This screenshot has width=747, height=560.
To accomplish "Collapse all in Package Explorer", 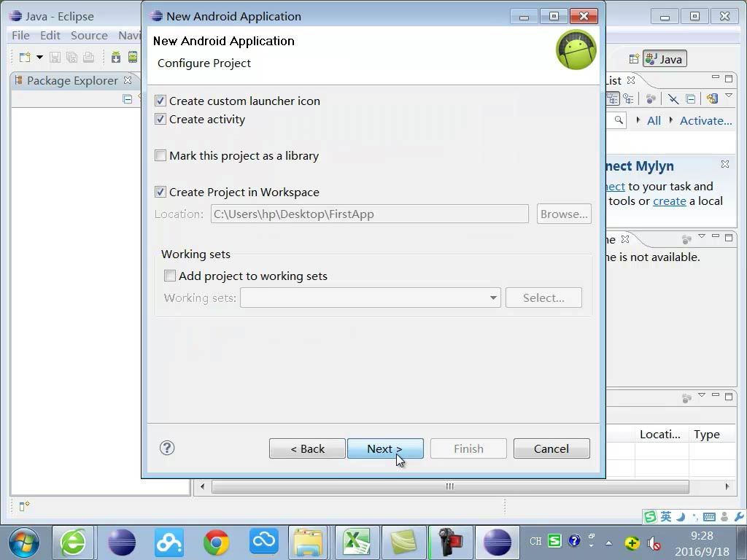I will [127, 99].
